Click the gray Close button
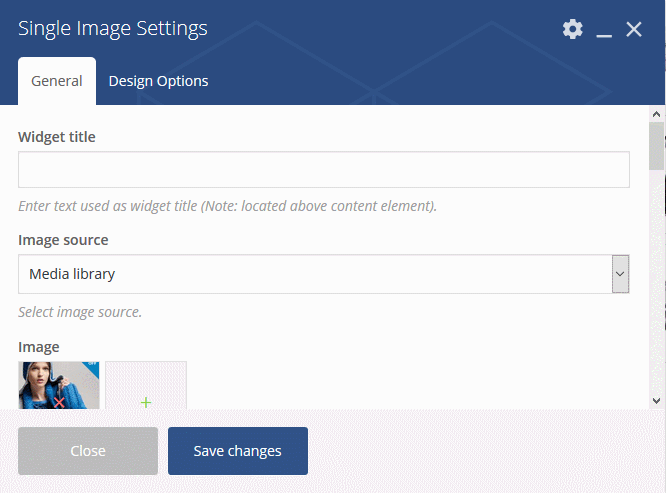Image resolution: width=666 pixels, height=493 pixels. pos(88,451)
